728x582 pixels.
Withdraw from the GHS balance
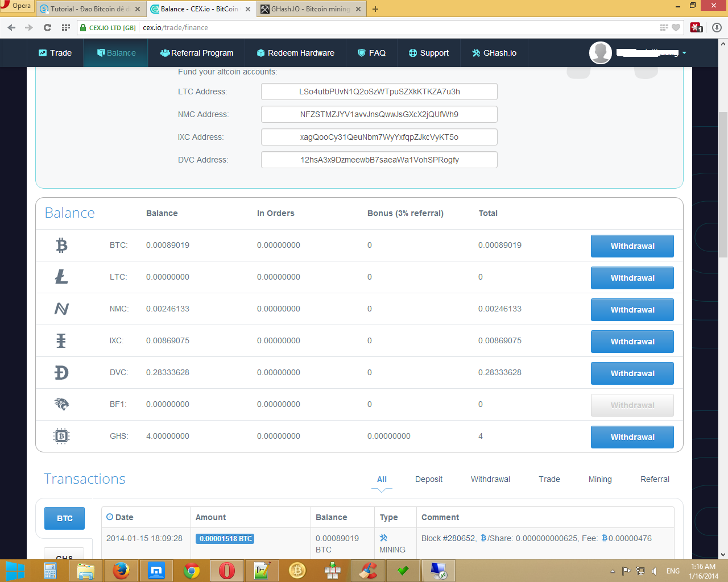tap(632, 437)
